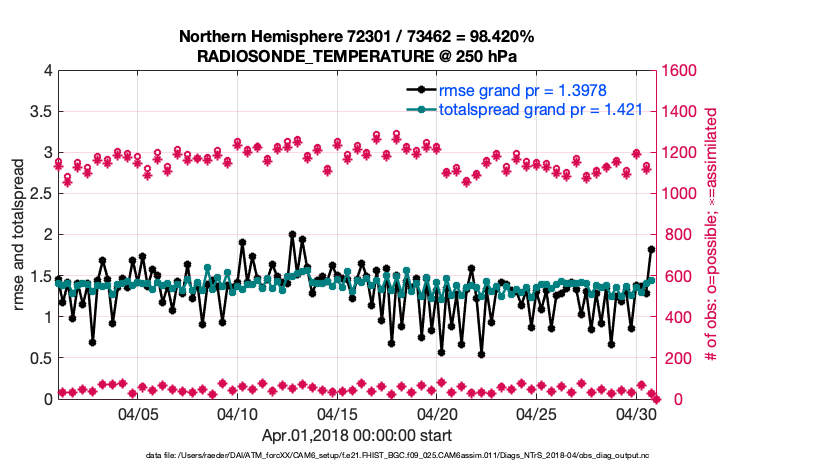This screenshot has height=470, width=830.
Task: Click the highest black rmse peak near 04/13
Action: click(x=292, y=234)
